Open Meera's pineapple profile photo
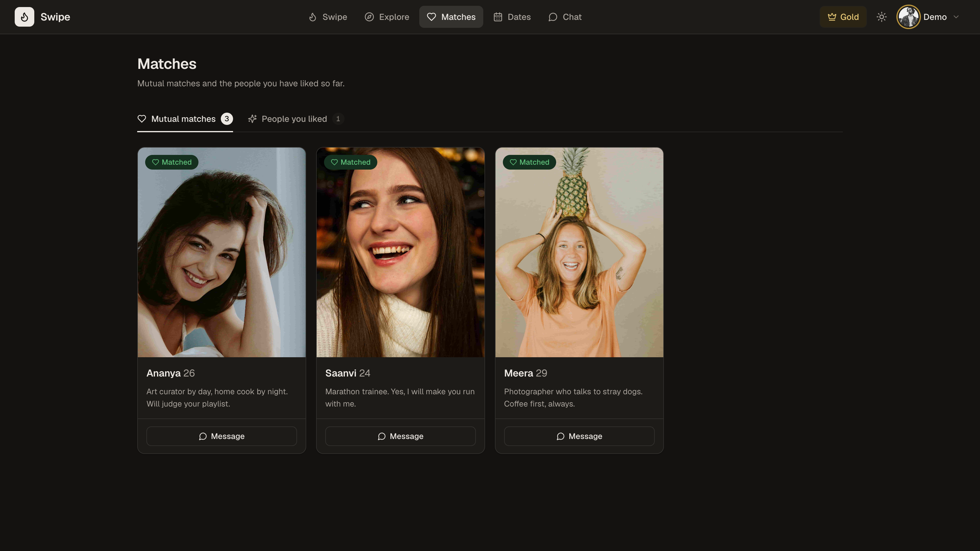 click(x=579, y=253)
